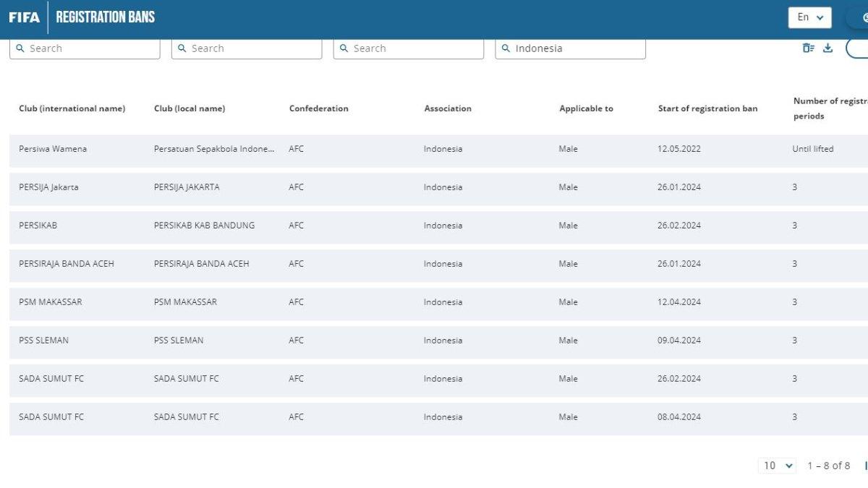The height and width of the screenshot is (488, 868).
Task: Select the ban start date 08.04.2024
Action: (679, 417)
